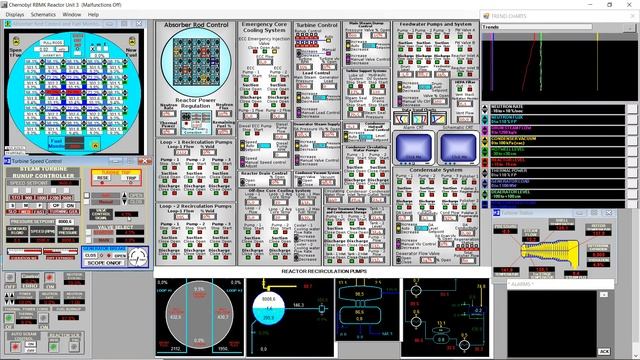
Task: Click the down arrow stepper beside valve control
Action: [x=124, y=202]
